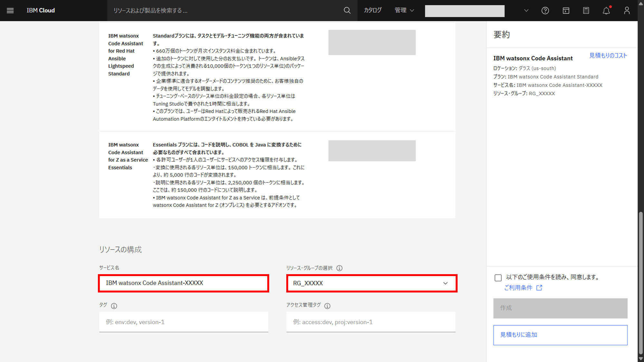644x362 pixels.
Task: Open the カタログ menu item
Action: point(373,11)
